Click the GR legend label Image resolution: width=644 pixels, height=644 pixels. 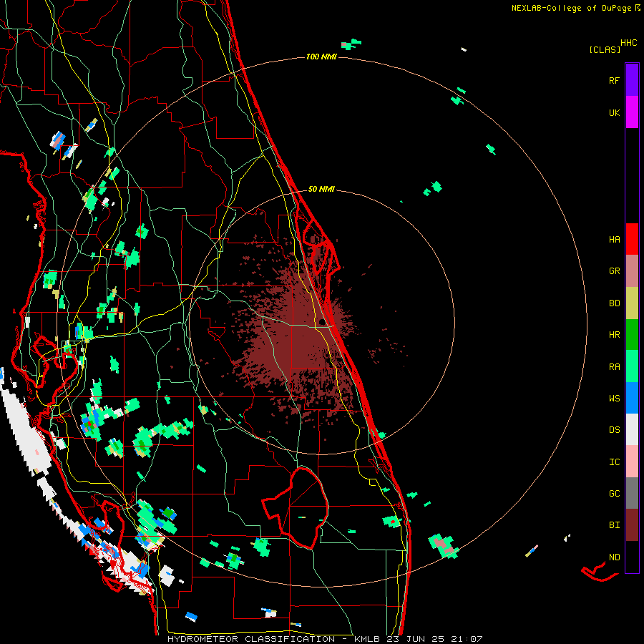pos(614,271)
